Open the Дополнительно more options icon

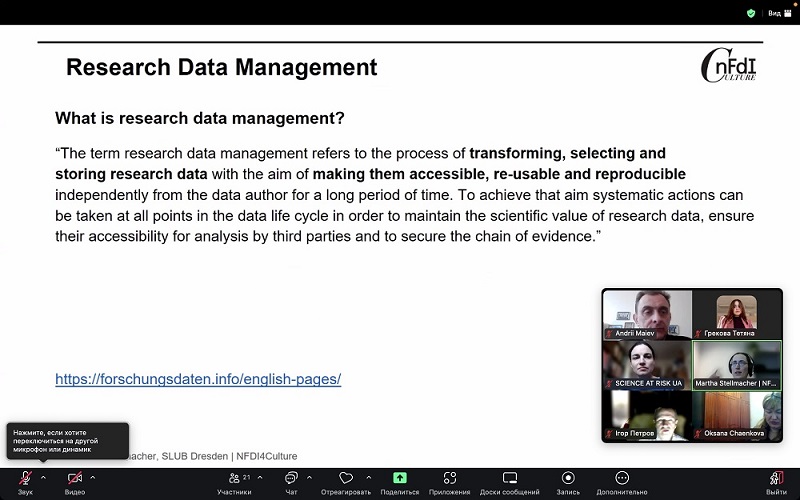[622, 479]
